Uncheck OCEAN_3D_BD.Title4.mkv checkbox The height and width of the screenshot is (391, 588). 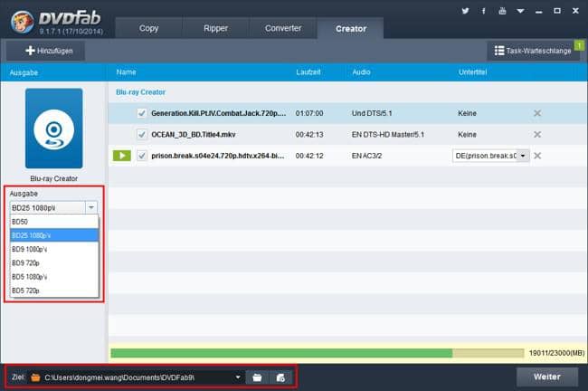tap(142, 134)
